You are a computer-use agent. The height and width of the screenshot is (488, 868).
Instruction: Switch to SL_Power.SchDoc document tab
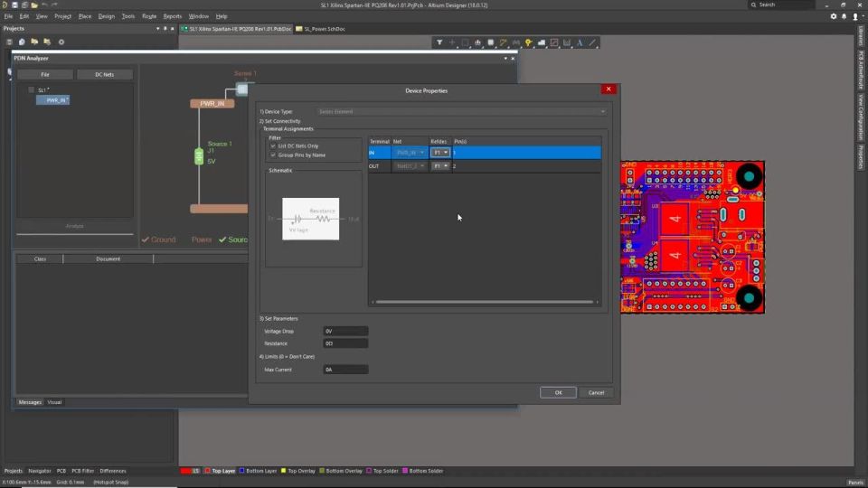tap(320, 29)
